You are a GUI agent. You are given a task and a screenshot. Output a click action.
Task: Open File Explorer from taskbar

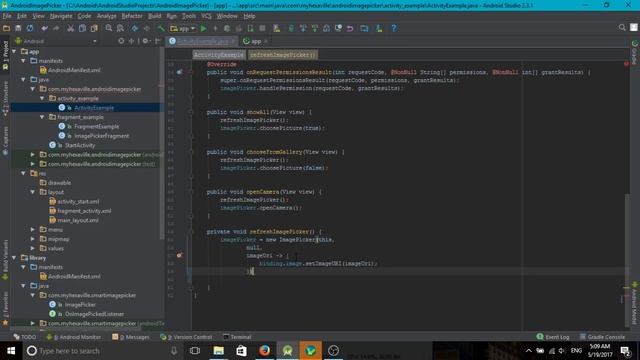[219, 351]
